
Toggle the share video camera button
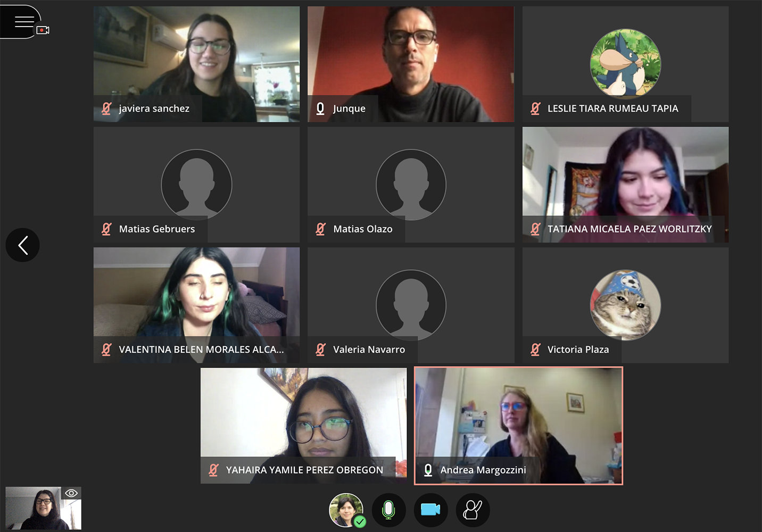(x=430, y=510)
